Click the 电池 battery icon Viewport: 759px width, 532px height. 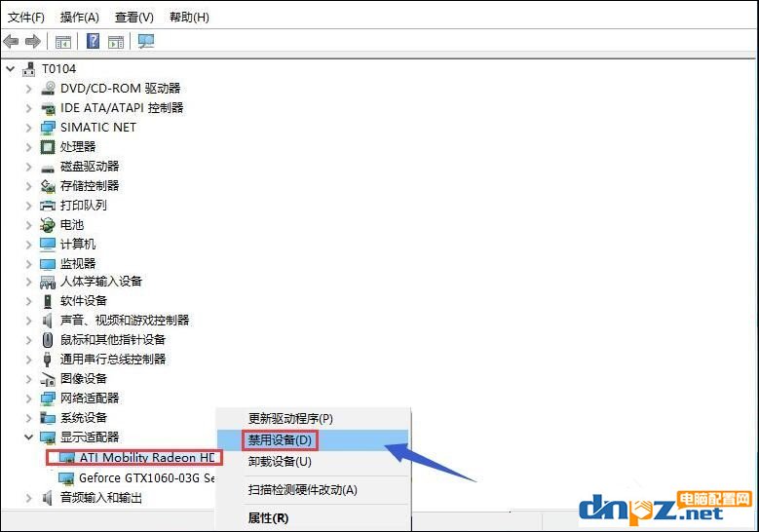(x=48, y=225)
